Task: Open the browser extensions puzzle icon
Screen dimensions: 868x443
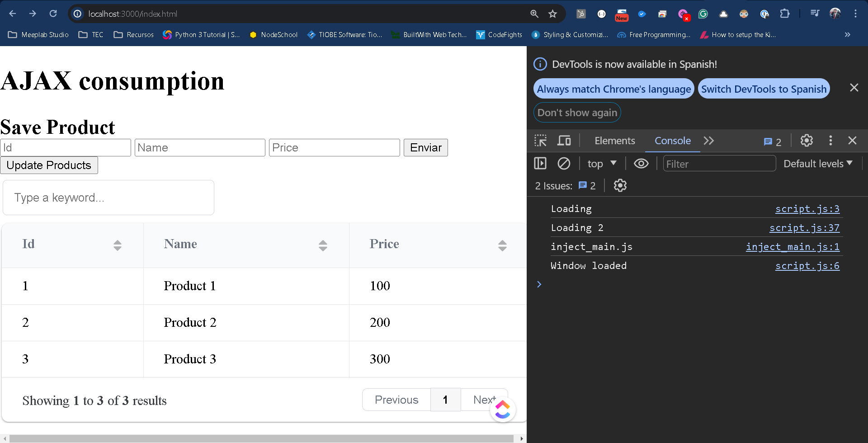Action: click(x=785, y=14)
